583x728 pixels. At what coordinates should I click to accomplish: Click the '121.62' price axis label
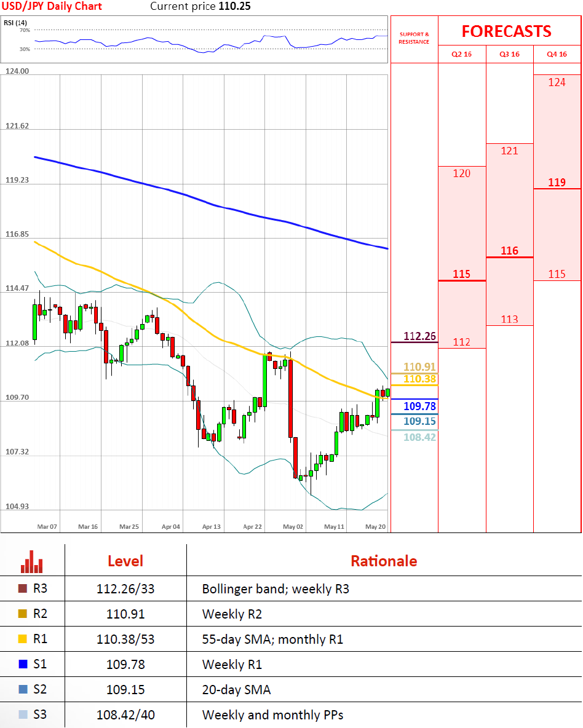click(17, 126)
